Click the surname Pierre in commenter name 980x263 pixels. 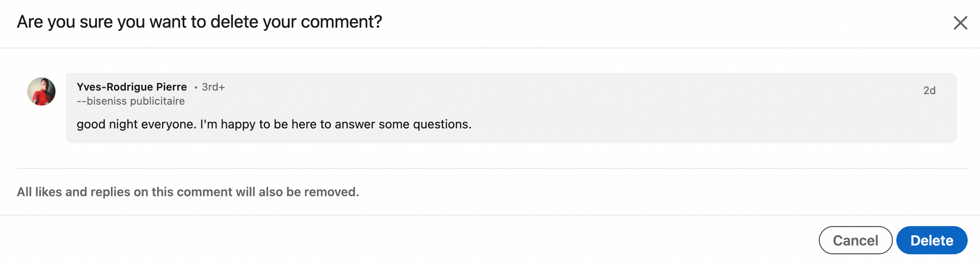(171, 87)
